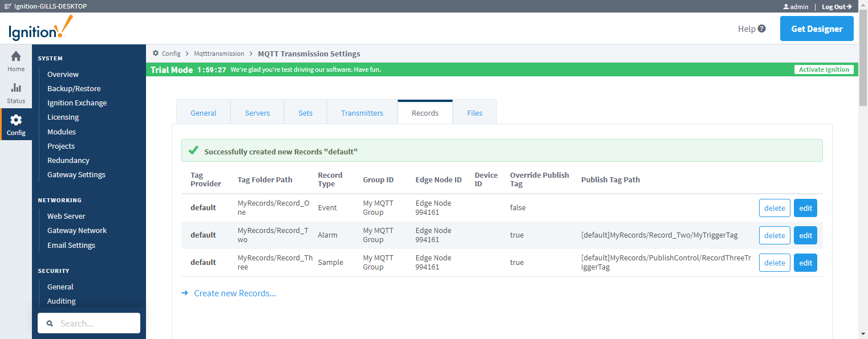Open Backup/Restore in the sidebar

[74, 88]
